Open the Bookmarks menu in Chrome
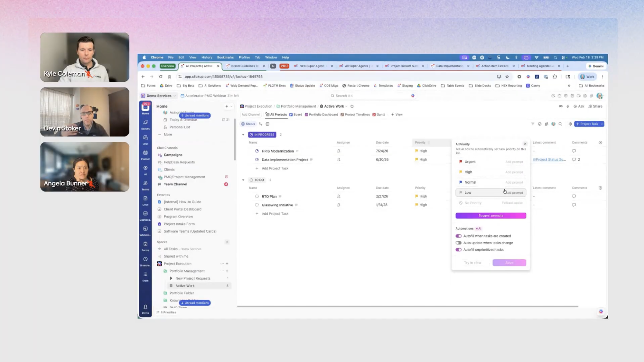This screenshot has width=644, height=362. click(225, 57)
